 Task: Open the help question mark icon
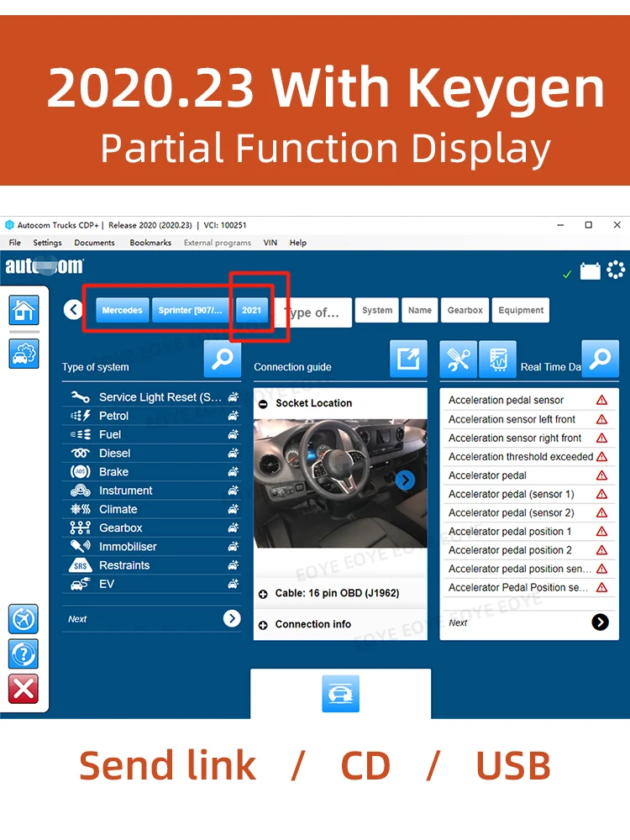pyautogui.click(x=24, y=654)
